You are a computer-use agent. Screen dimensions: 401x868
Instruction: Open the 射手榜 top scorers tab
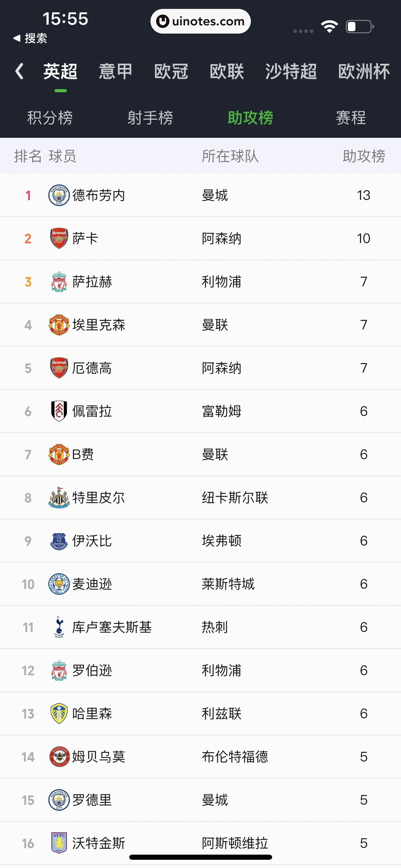150,118
